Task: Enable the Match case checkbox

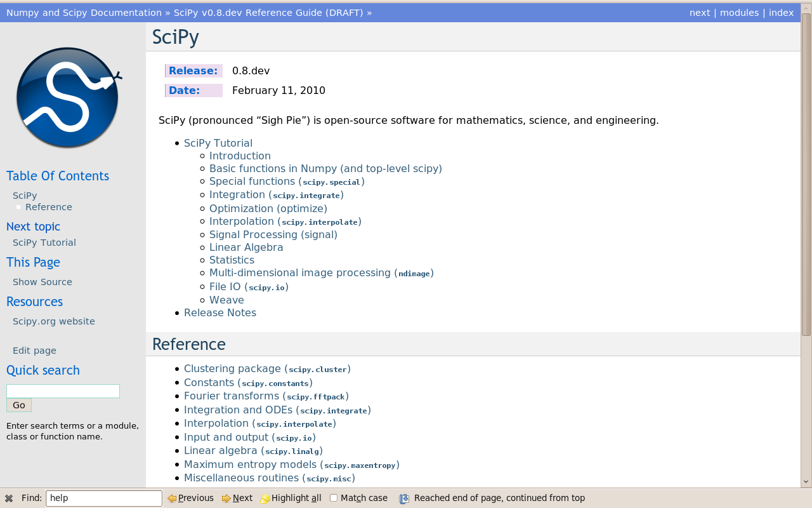Action: pyautogui.click(x=334, y=498)
